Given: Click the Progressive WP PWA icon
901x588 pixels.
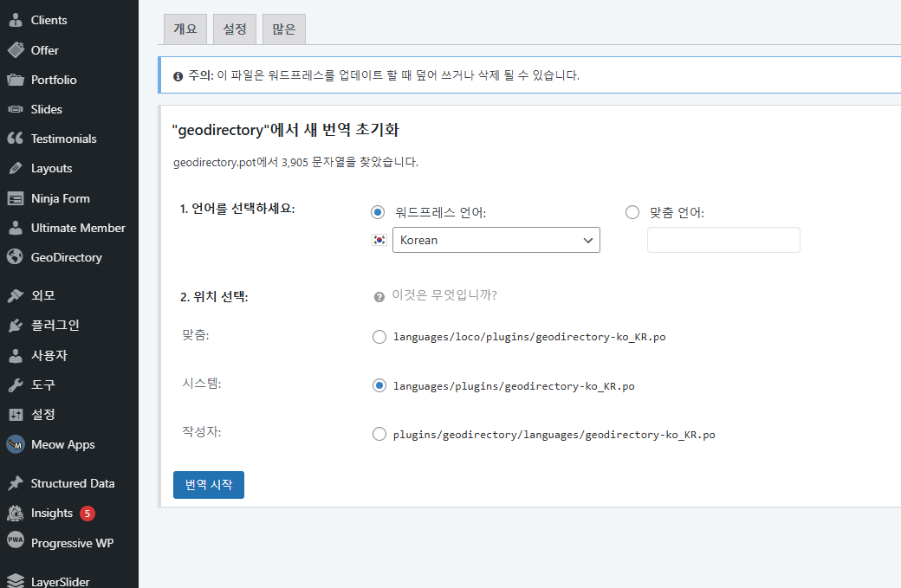Looking at the screenshot, I should 16,540.
